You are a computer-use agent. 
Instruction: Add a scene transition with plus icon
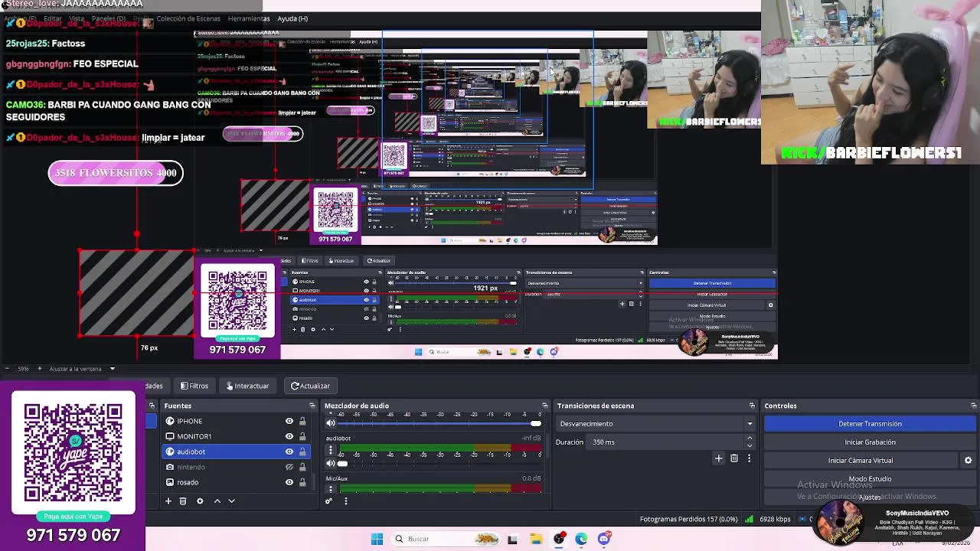718,458
